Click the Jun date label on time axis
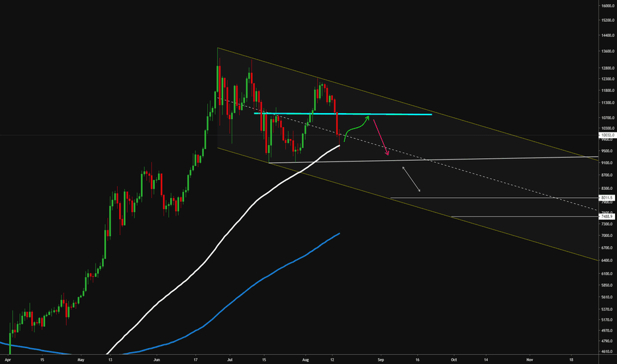This screenshot has height=364, width=617. click(157, 359)
